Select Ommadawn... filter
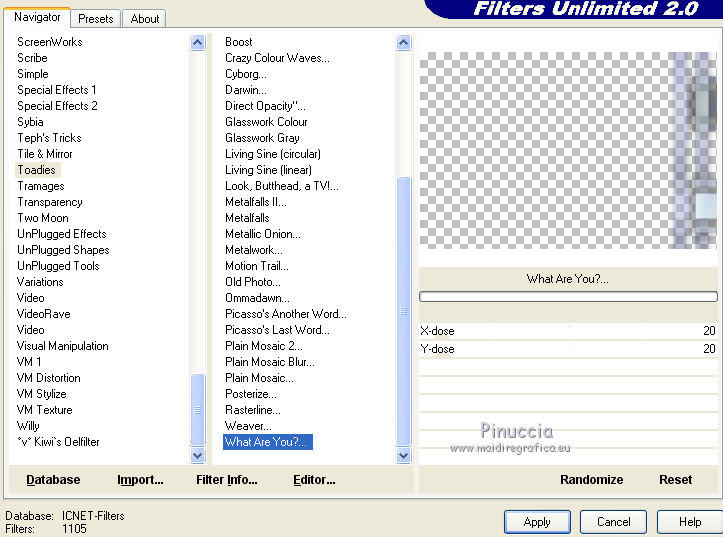This screenshot has width=723, height=537. (257, 298)
